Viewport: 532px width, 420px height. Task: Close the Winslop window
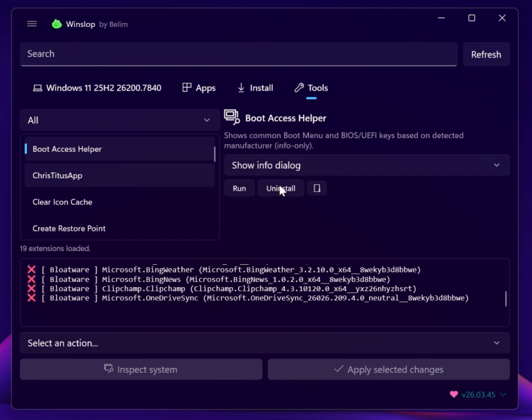click(x=502, y=18)
